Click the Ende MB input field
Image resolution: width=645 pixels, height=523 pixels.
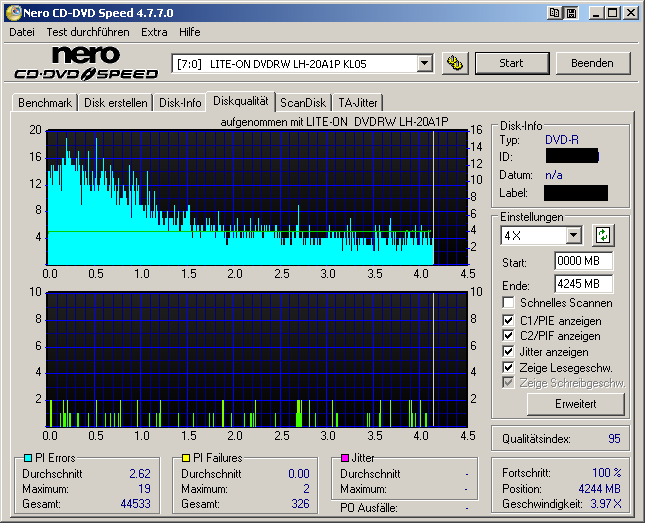pyautogui.click(x=583, y=283)
